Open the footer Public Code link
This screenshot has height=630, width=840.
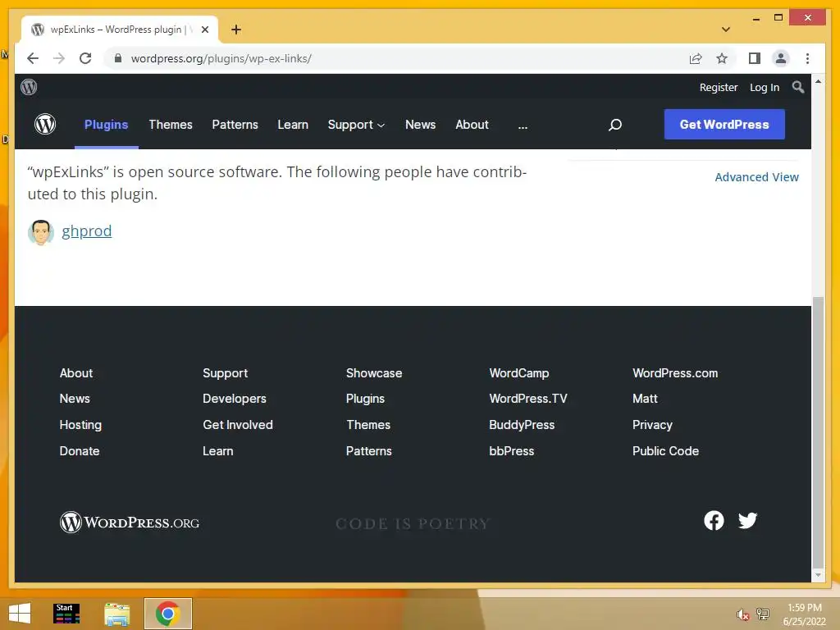665,451
